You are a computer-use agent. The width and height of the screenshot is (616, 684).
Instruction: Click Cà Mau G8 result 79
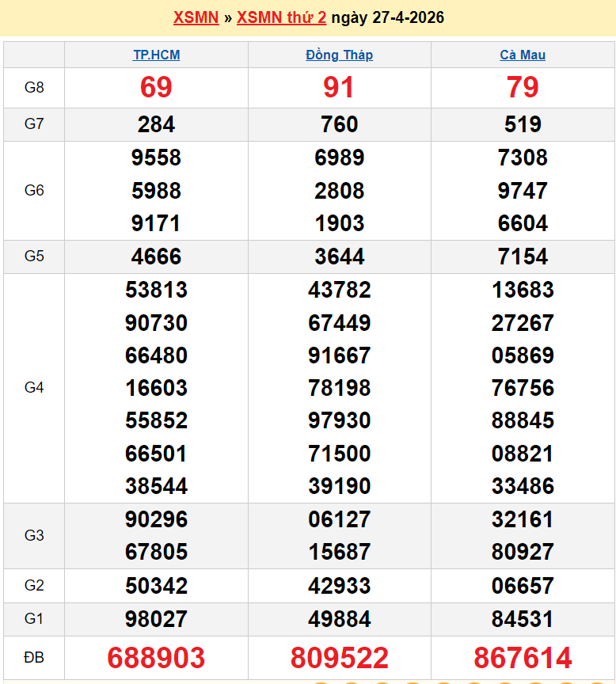pyautogui.click(x=523, y=87)
